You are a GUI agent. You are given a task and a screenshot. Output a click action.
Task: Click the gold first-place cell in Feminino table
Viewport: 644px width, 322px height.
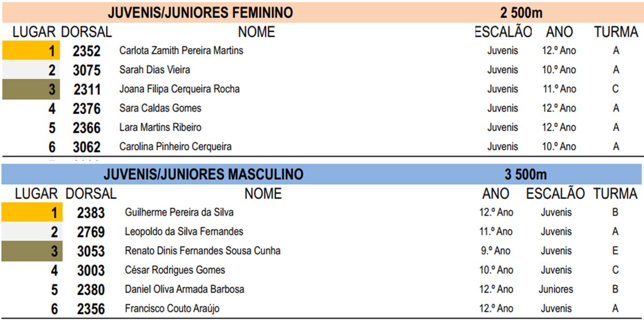point(31,51)
